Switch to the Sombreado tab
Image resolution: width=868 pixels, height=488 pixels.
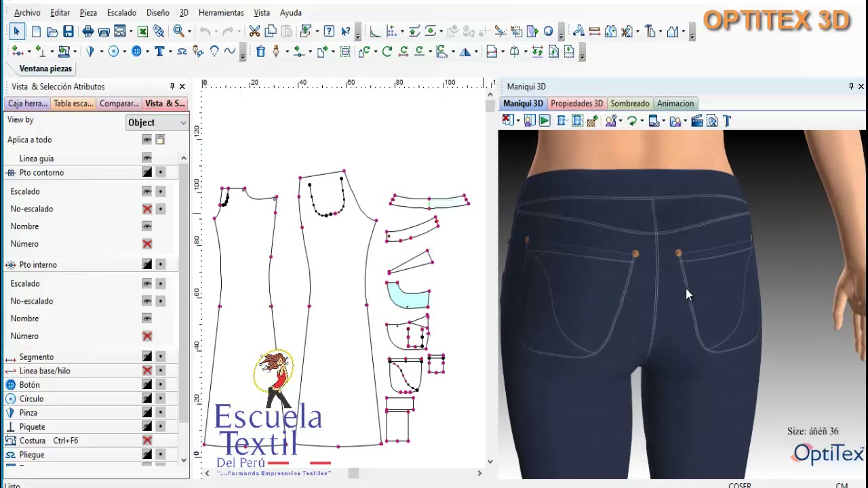(x=630, y=104)
